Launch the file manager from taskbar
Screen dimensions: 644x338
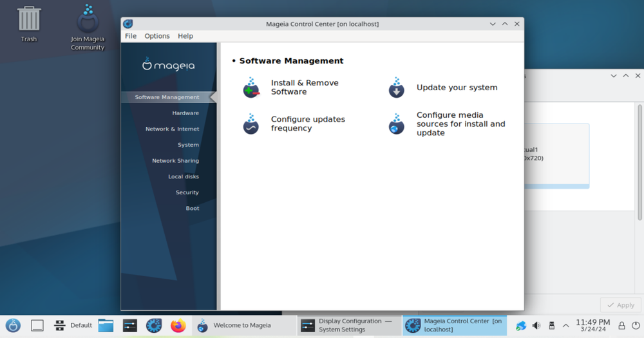coord(106,326)
